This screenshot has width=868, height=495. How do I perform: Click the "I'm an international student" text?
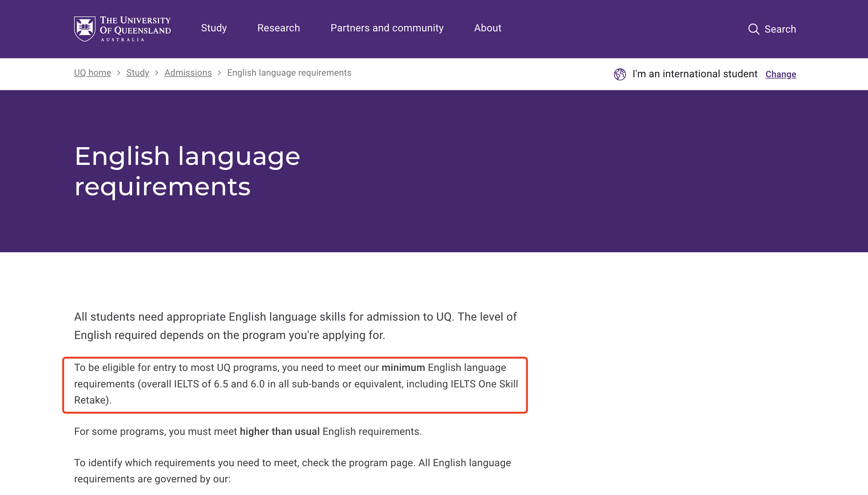point(694,74)
